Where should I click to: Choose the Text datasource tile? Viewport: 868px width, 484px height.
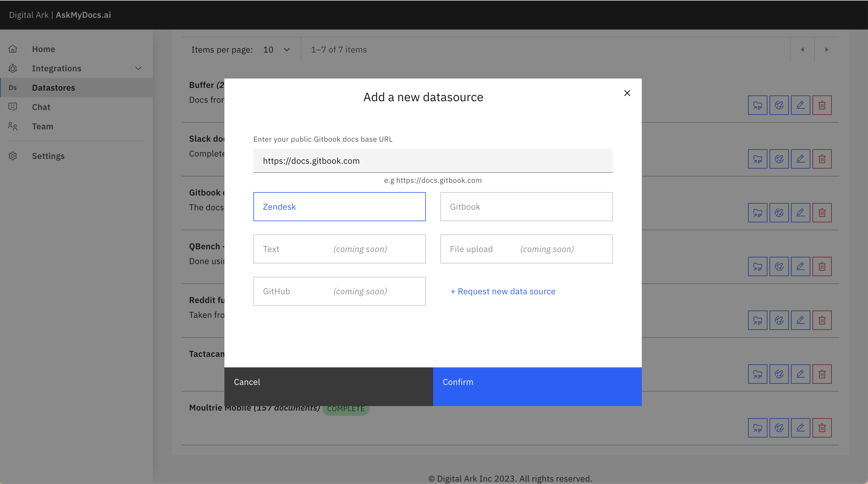(339, 249)
